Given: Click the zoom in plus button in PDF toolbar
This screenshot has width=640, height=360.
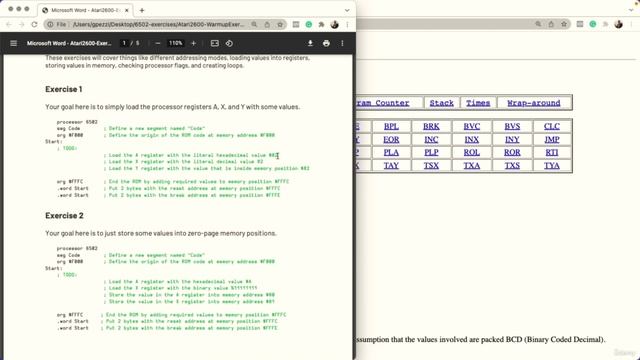Looking at the screenshot, I should 193,43.
